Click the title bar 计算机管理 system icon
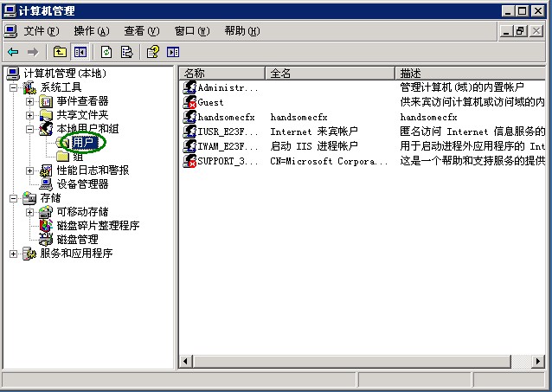The image size is (552, 392). pyautogui.click(x=10, y=11)
